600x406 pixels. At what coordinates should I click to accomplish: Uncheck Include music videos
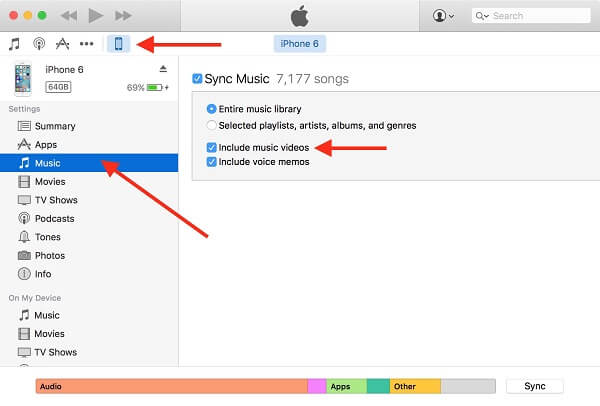coord(211,147)
